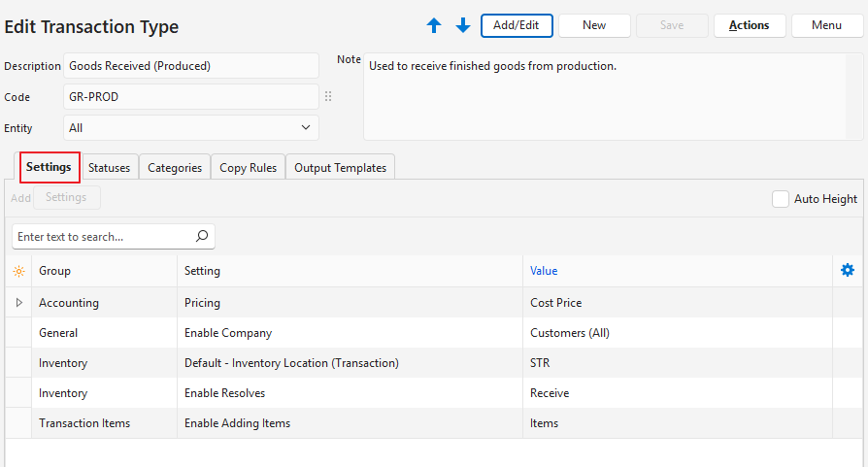Click the search magnifier icon
Screen dimensions: 868x467
tap(201, 236)
